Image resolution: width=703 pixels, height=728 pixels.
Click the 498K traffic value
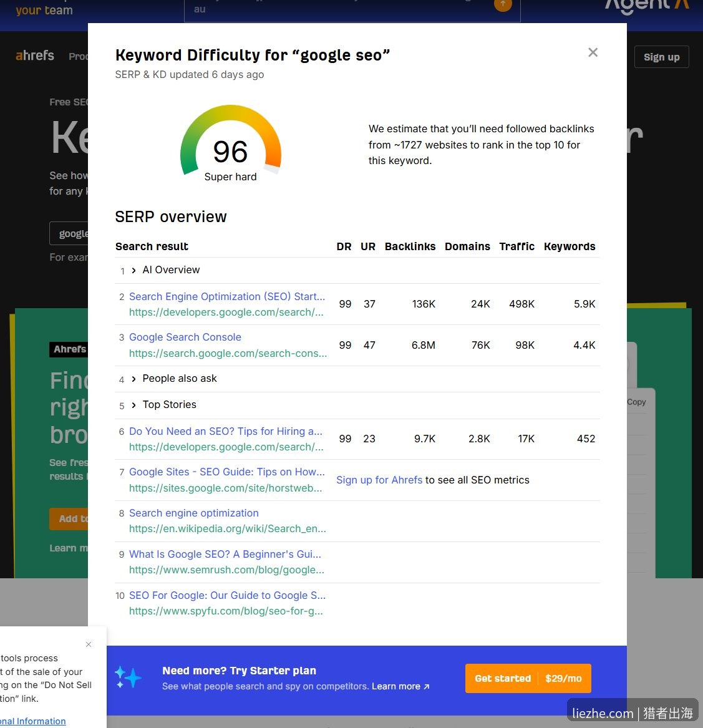[x=522, y=304]
